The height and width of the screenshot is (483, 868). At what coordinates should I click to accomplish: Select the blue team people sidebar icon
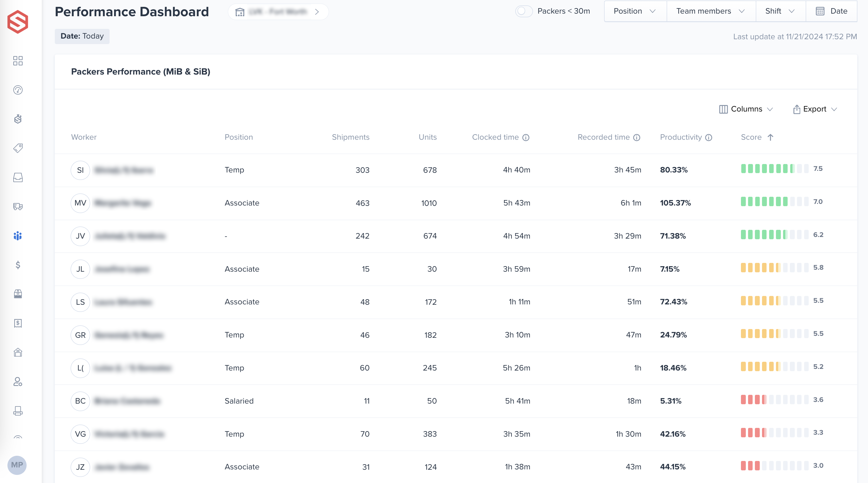18,236
